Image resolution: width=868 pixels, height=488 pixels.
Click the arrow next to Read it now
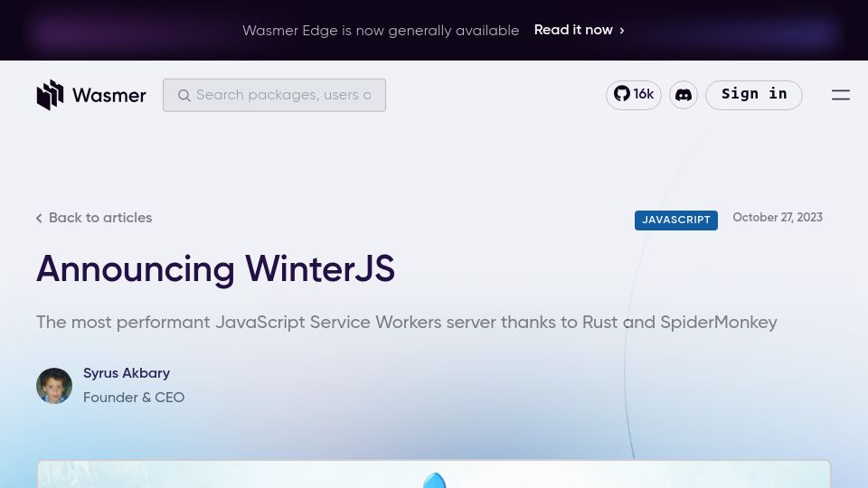click(622, 31)
